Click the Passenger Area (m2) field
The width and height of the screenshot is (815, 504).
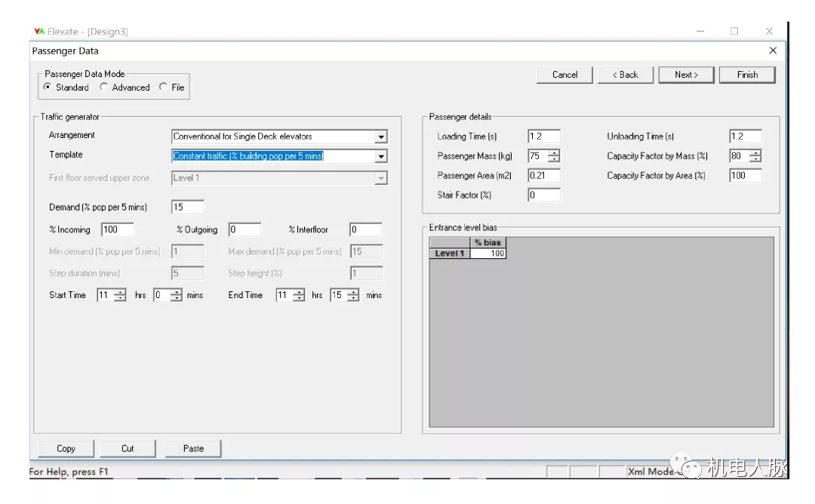point(543,176)
